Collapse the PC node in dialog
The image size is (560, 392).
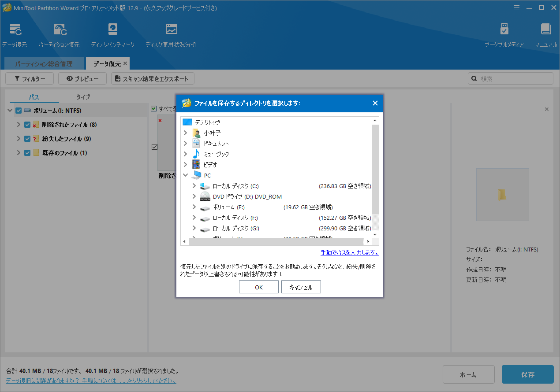[x=186, y=175]
